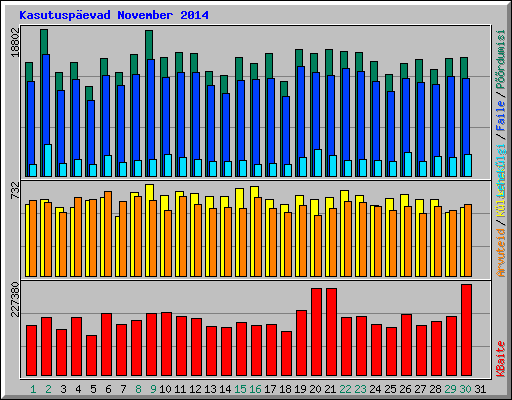
Task: Click day label 10
Action: point(165,389)
